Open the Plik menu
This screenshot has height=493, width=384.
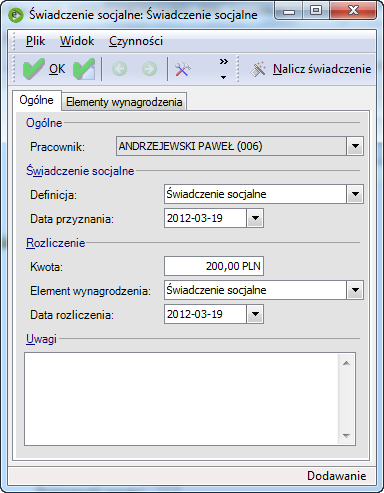(35, 41)
